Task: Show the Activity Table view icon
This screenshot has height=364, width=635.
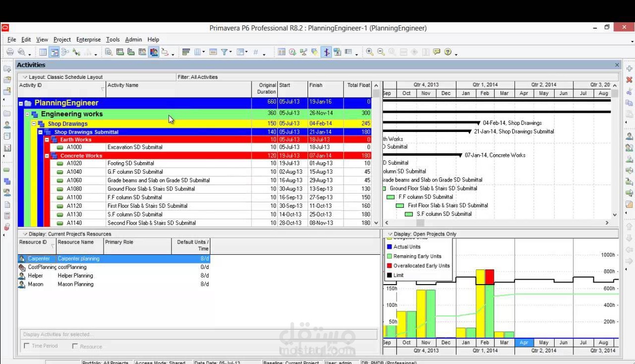Action: point(43,52)
